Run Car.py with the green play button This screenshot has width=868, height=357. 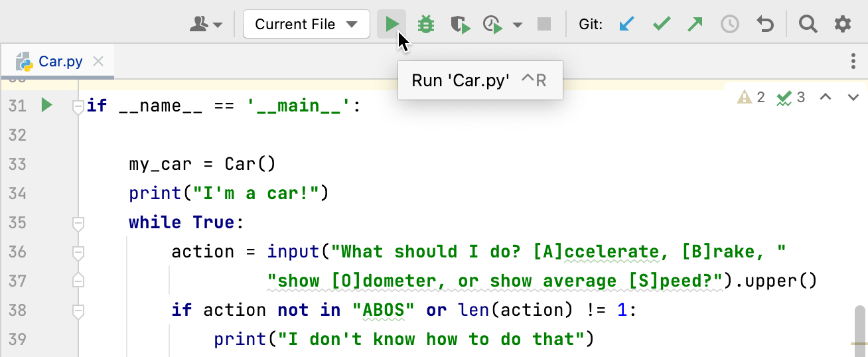392,25
